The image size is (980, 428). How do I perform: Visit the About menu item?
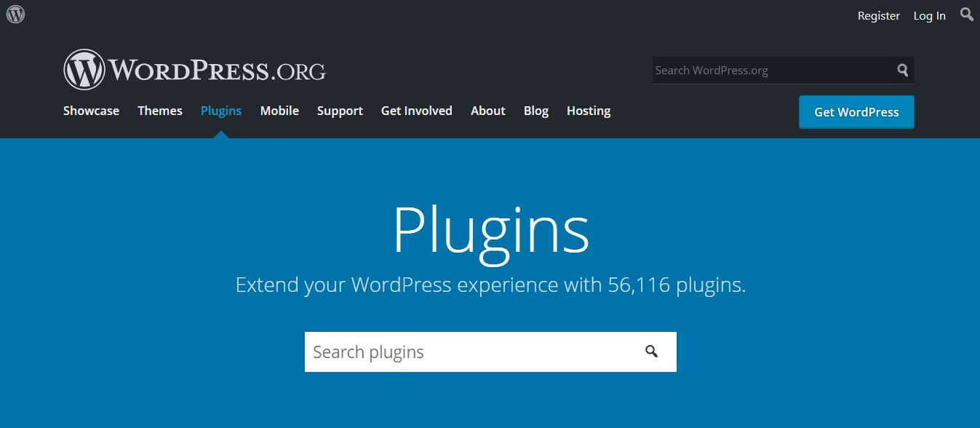(x=488, y=111)
